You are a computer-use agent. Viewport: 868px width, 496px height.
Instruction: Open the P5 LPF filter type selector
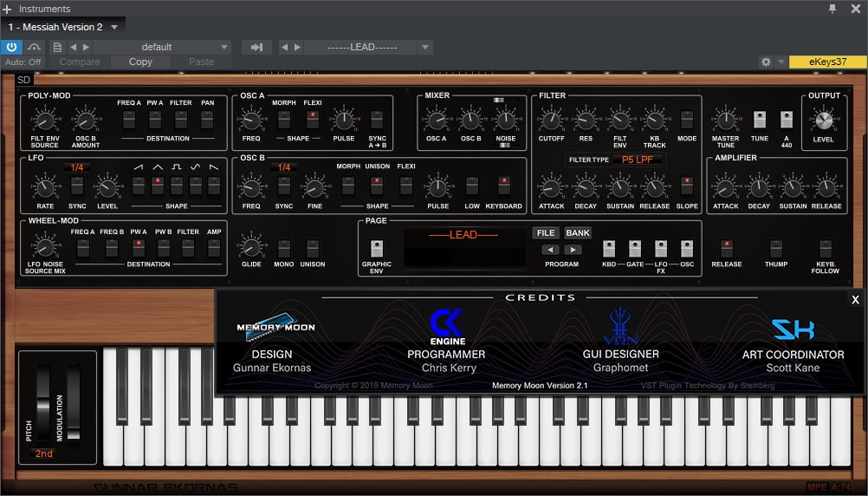point(638,160)
